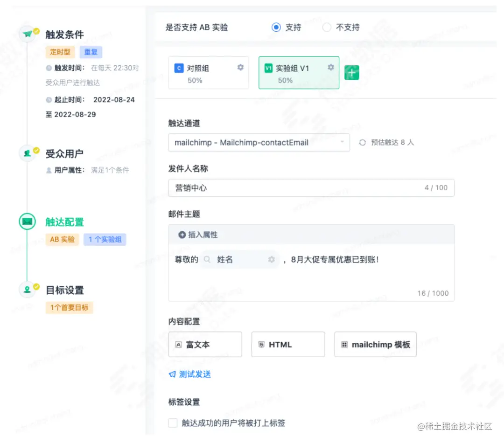Check the 触达成功的用户将被打上标签 box
Image resolution: width=504 pixels, height=443 pixels.
[173, 423]
